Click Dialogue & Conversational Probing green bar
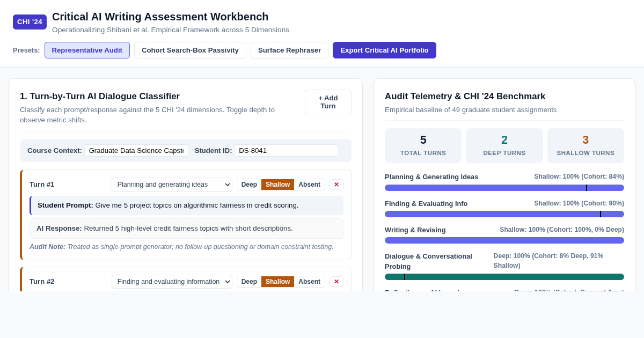The width and height of the screenshot is (644, 338). [504, 277]
